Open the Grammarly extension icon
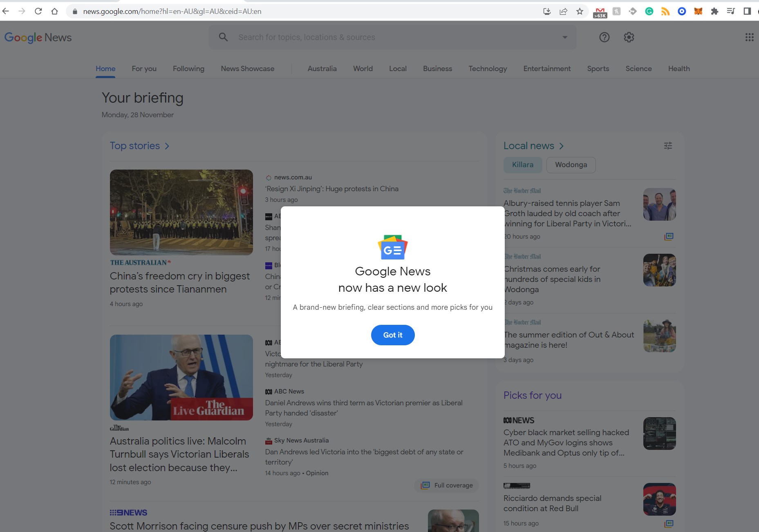The image size is (759, 532). pyautogui.click(x=649, y=11)
